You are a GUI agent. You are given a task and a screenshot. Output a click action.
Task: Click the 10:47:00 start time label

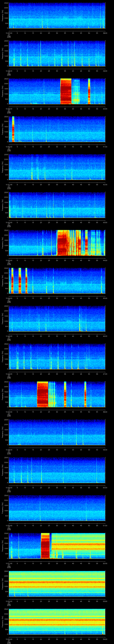(9, 412)
